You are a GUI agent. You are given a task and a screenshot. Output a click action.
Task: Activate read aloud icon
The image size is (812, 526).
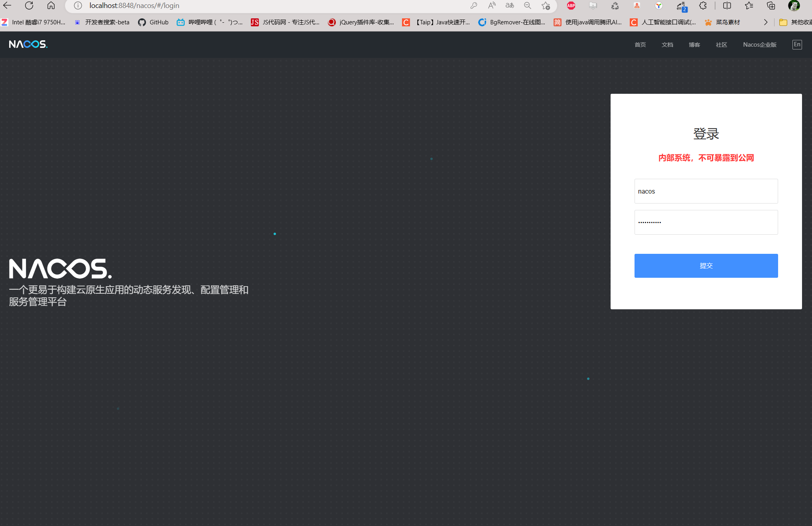point(492,6)
